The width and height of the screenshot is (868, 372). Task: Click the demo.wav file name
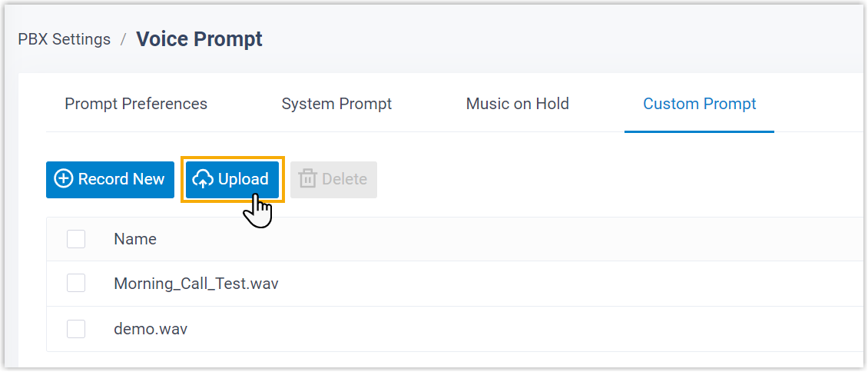click(x=151, y=329)
